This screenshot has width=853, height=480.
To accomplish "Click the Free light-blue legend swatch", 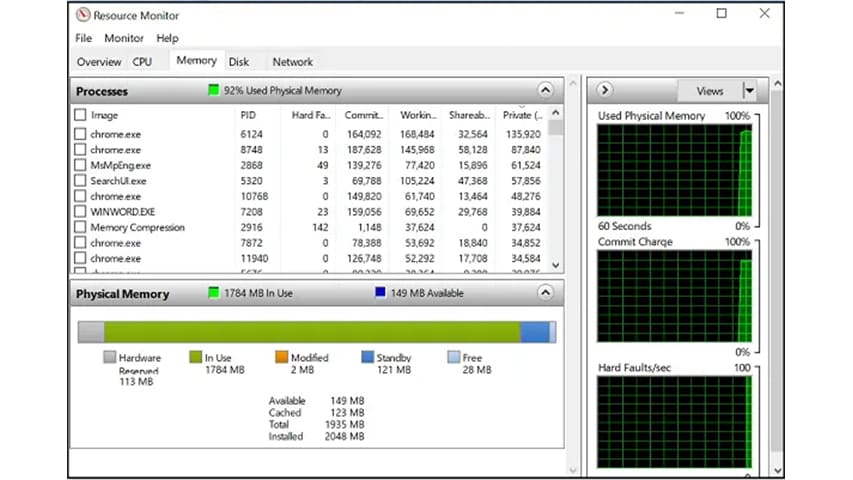I will pos(454,357).
